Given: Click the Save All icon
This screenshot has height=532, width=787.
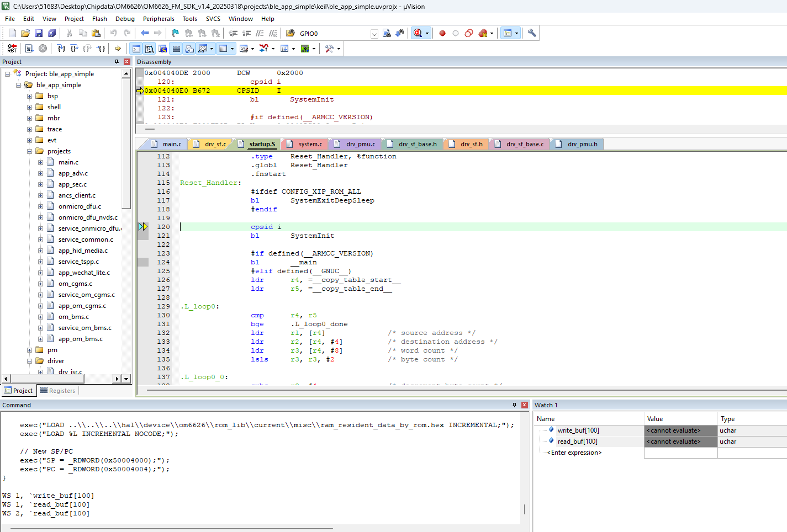Looking at the screenshot, I should tap(52, 33).
